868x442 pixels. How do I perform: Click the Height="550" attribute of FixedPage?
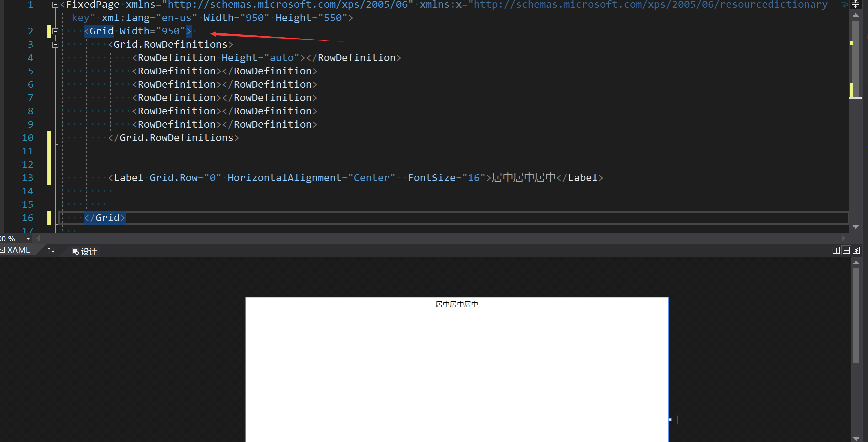point(311,18)
